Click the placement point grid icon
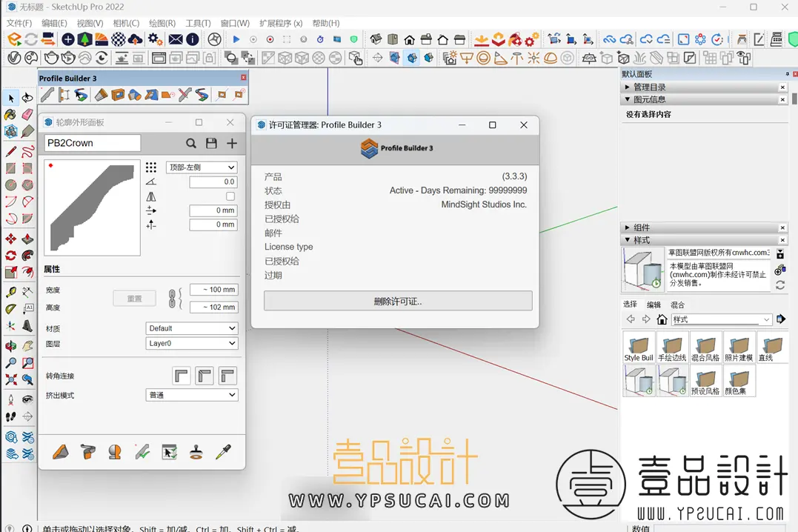Viewport: 798px width, 532px height. click(151, 167)
